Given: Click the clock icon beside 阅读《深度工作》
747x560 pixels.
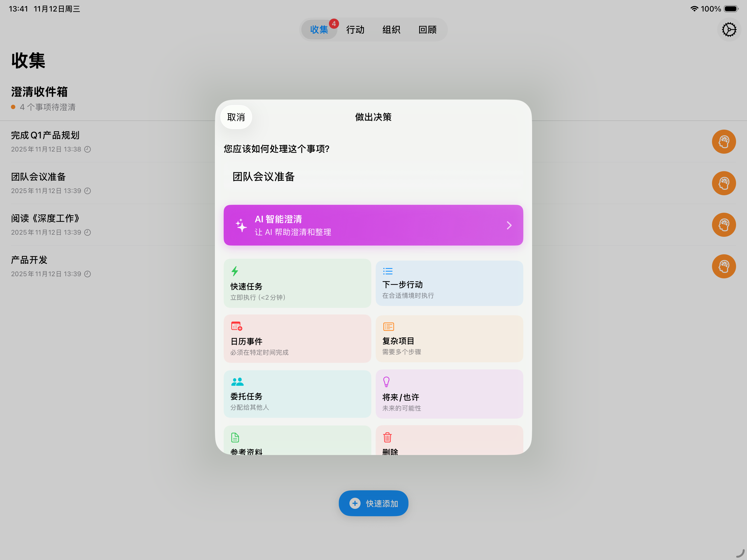Looking at the screenshot, I should (x=87, y=232).
